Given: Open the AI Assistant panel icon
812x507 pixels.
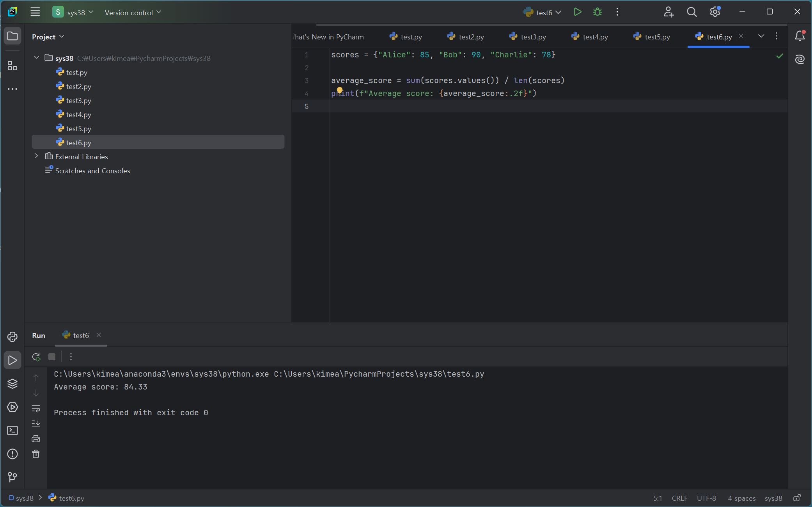Looking at the screenshot, I should 800,59.
